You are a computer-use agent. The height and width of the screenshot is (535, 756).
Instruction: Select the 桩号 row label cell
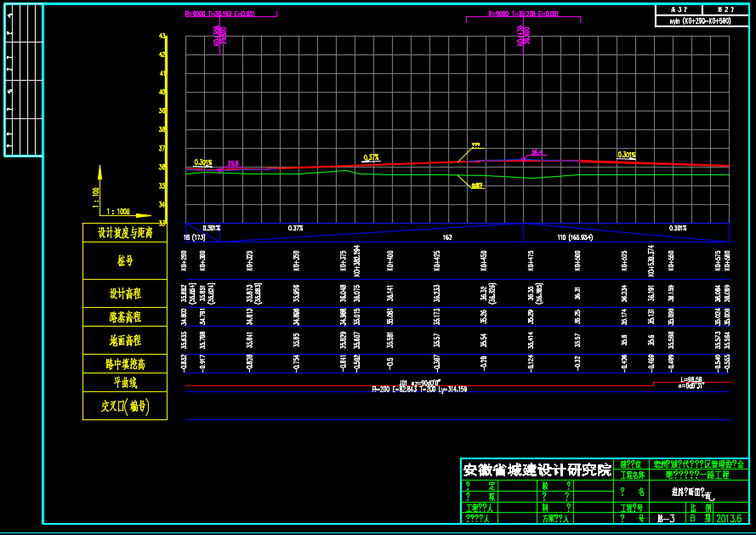tap(125, 261)
